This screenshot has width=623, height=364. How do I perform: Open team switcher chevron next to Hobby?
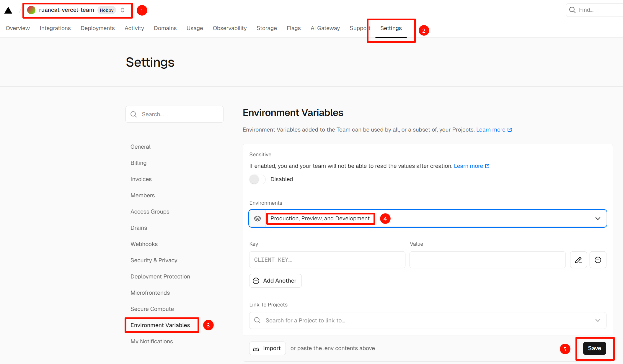point(123,10)
